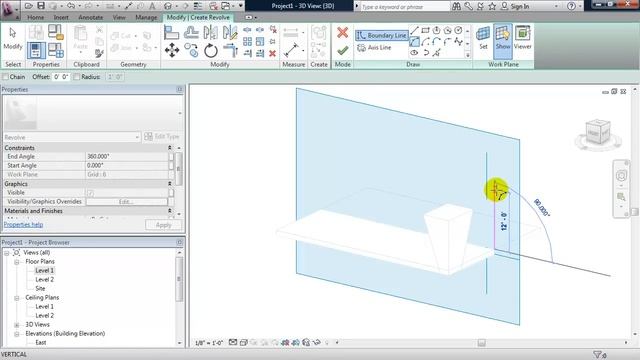Select the Mirror Draw Axis tool
640x360 pixels.
point(230,32)
